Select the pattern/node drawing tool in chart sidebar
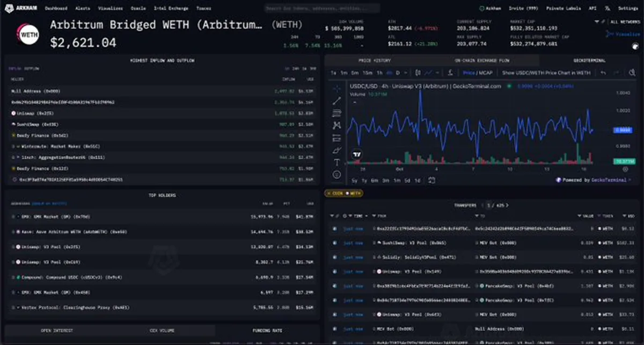 point(336,125)
